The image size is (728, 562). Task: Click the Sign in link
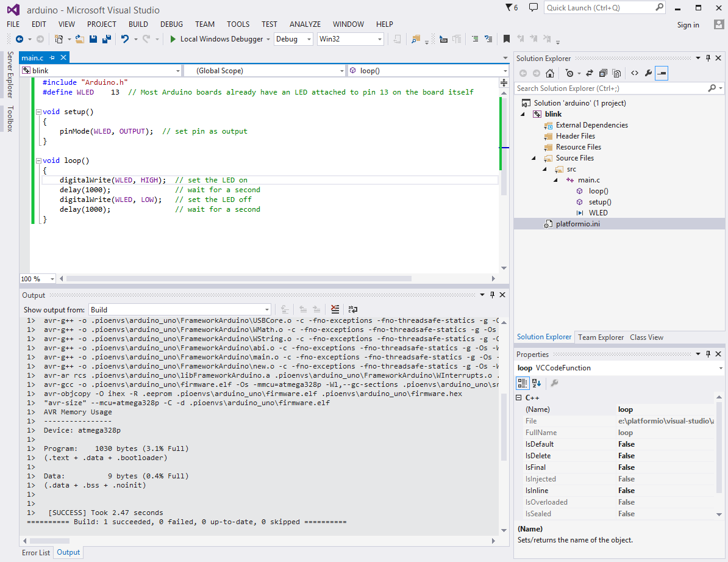[688, 25]
